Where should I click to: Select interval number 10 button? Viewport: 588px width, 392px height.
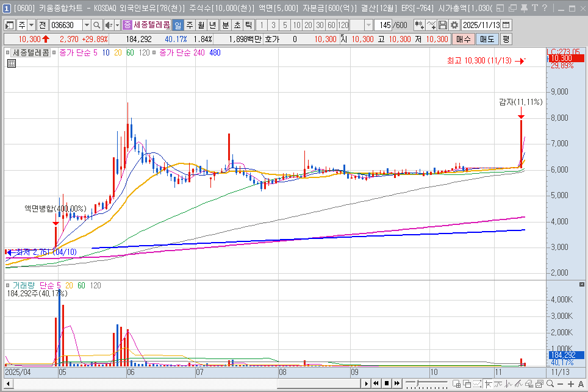tap(296, 25)
